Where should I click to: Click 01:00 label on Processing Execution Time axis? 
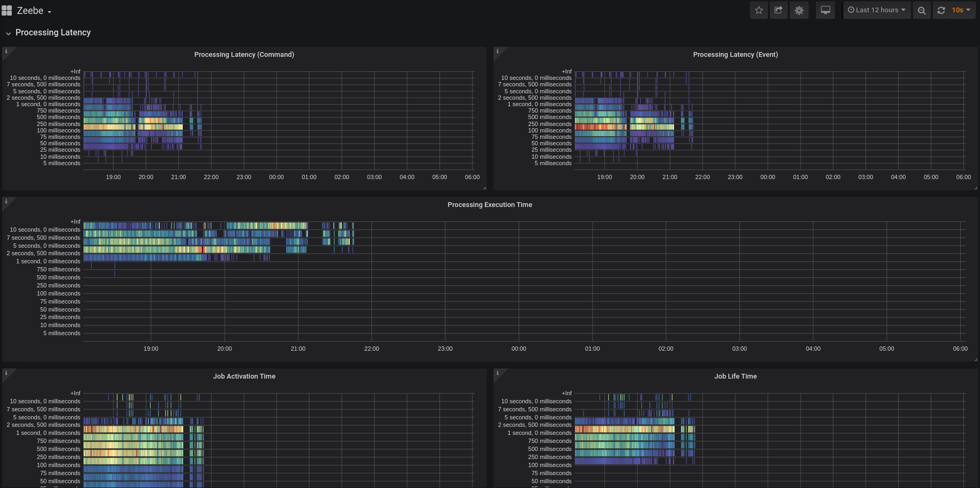click(592, 349)
